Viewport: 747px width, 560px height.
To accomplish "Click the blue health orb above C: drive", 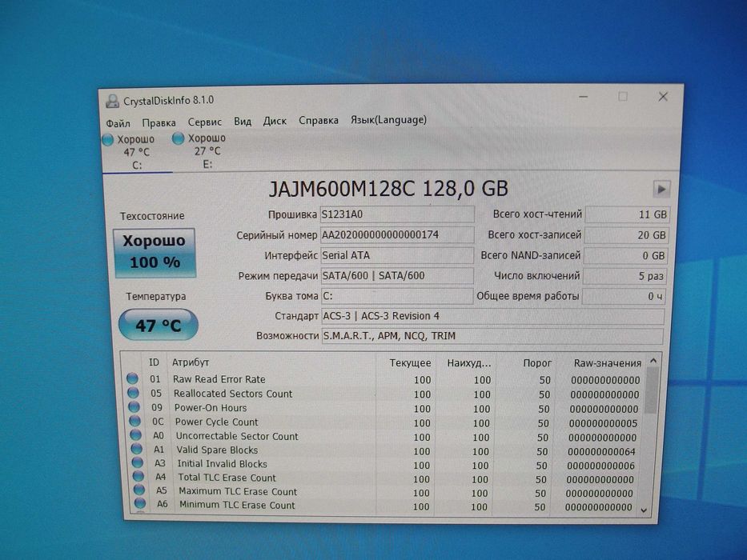I will coord(107,139).
